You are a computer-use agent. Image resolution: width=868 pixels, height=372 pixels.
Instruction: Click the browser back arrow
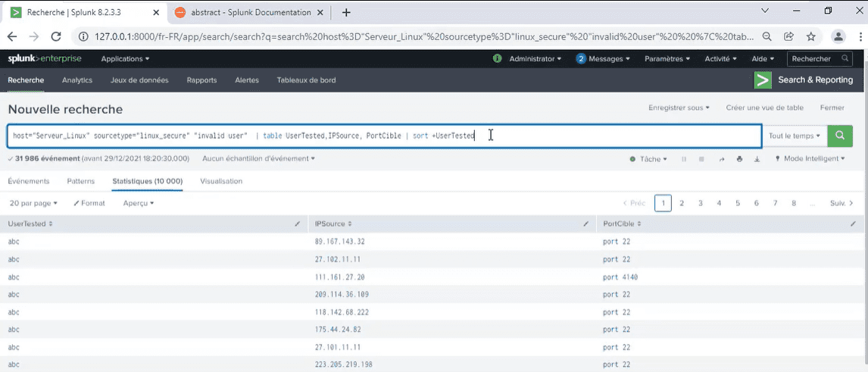tap(12, 36)
